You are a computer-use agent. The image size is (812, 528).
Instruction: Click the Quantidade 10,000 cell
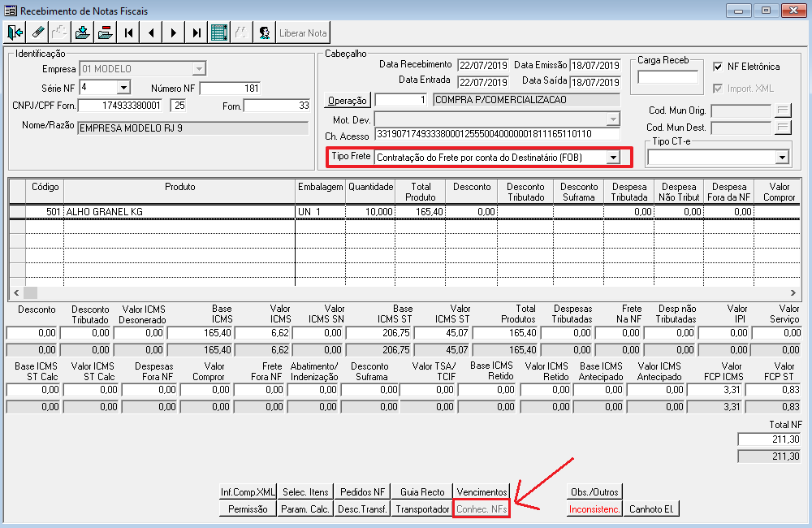369,211
